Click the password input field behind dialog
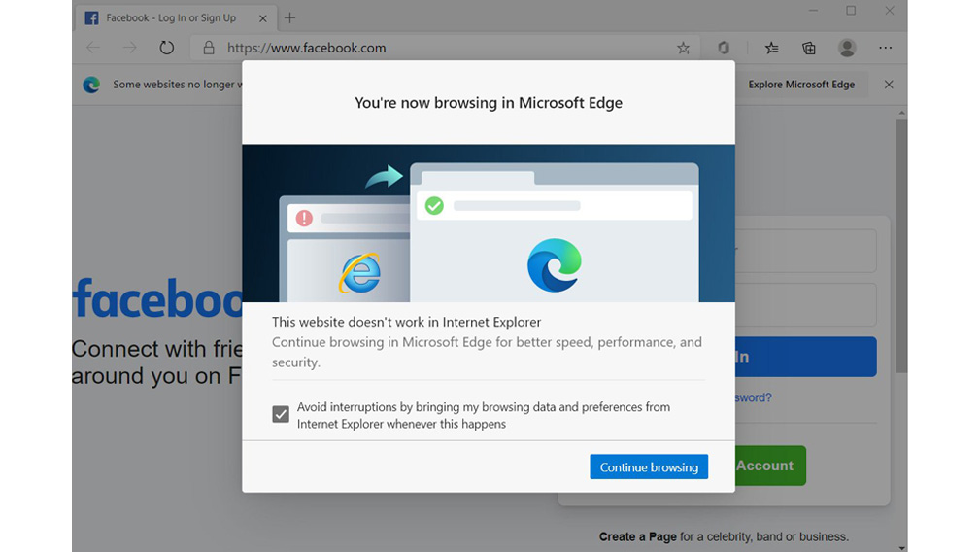The height and width of the screenshot is (552, 980). coord(805,304)
